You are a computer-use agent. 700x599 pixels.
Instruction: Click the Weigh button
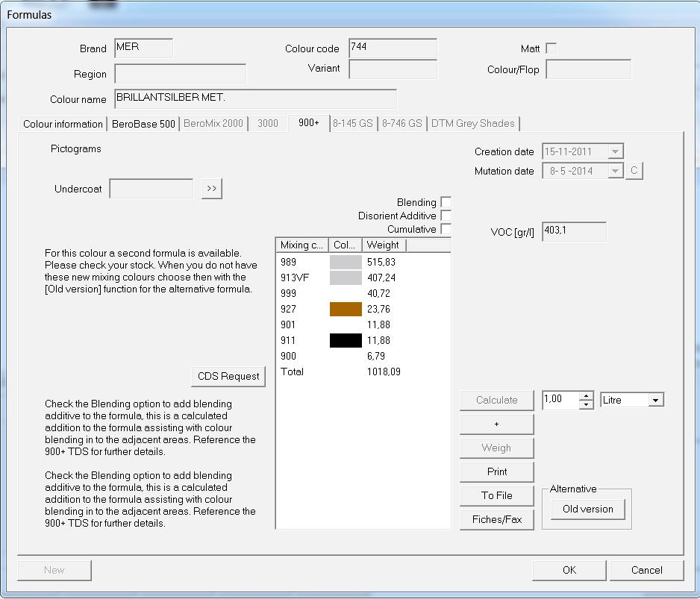click(497, 448)
